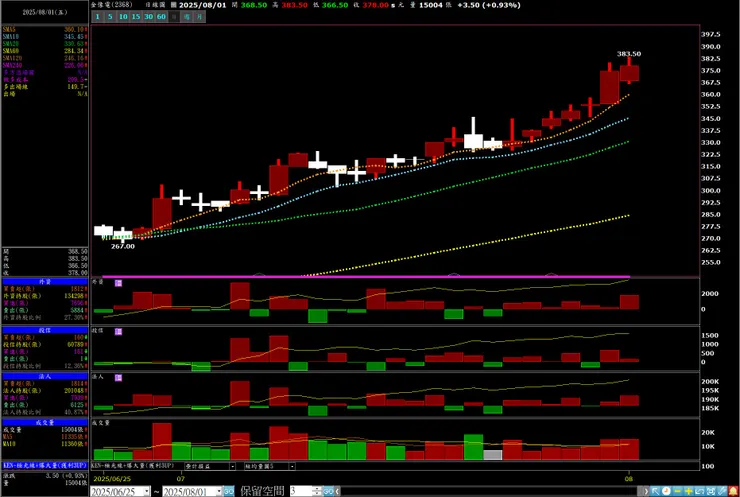Open the 委計損益 indicator dropdown
This screenshot has width=740, height=497.
pyautogui.click(x=232, y=466)
